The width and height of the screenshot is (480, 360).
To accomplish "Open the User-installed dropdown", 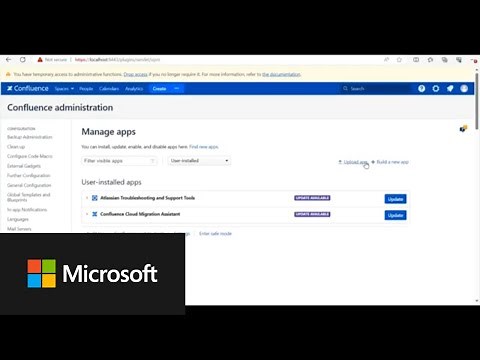I will click(199, 161).
